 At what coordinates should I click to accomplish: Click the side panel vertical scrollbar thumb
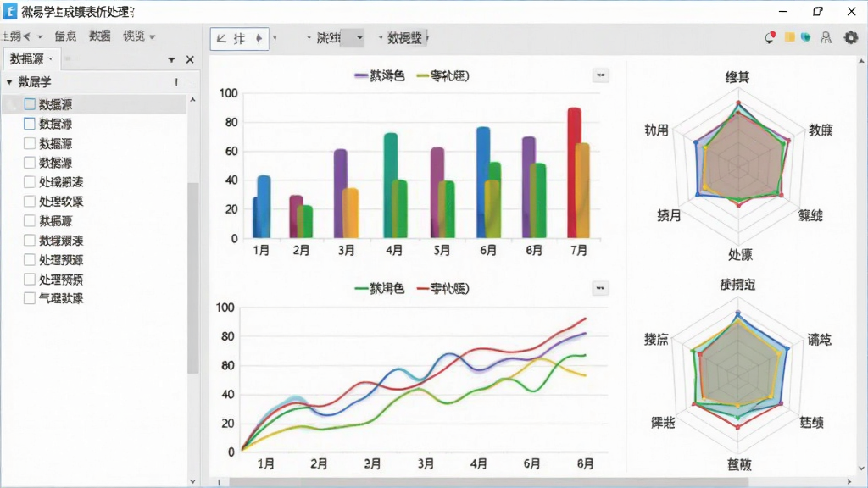[192, 278]
